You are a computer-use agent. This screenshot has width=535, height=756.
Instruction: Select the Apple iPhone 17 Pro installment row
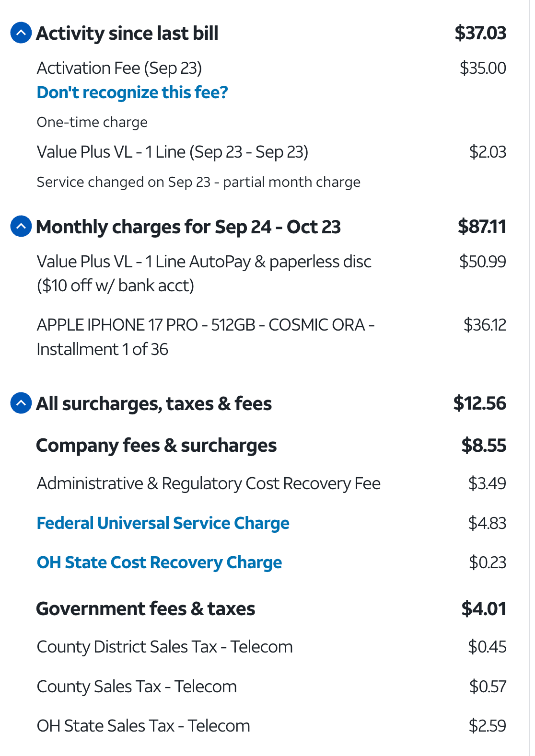[x=205, y=337]
